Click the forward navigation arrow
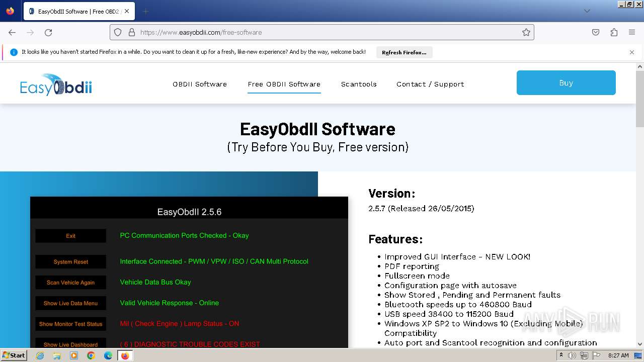The image size is (644, 362). click(30, 32)
